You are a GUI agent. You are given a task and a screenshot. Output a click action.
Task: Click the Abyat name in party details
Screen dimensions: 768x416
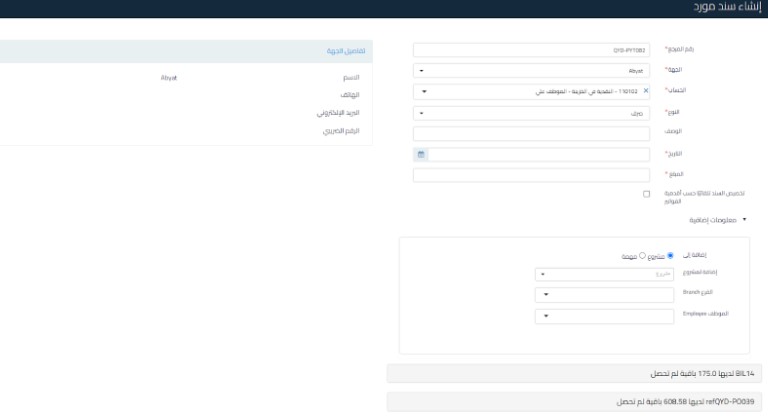coord(169,77)
